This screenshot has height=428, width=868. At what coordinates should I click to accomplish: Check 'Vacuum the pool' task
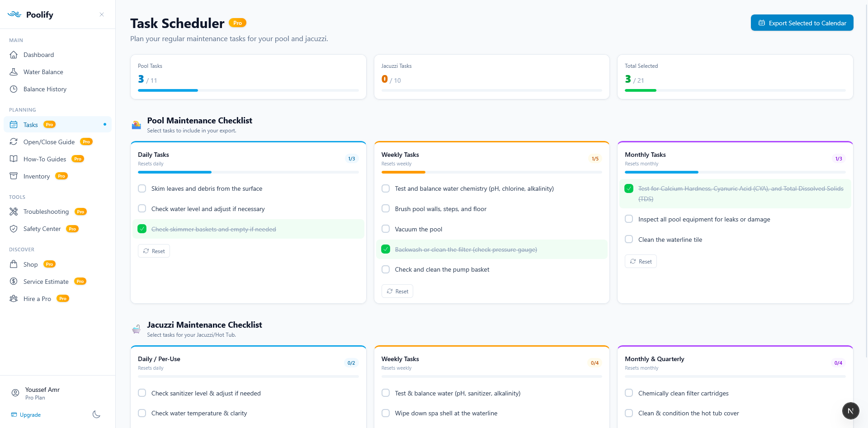coord(386,229)
